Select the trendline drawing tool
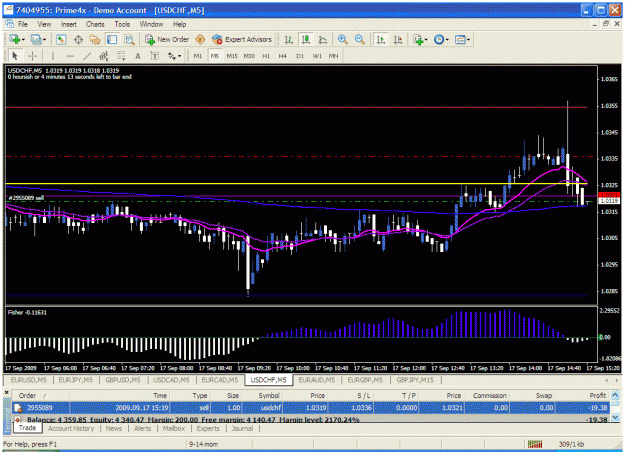Viewport: 625px width, 452px height. [x=87, y=56]
